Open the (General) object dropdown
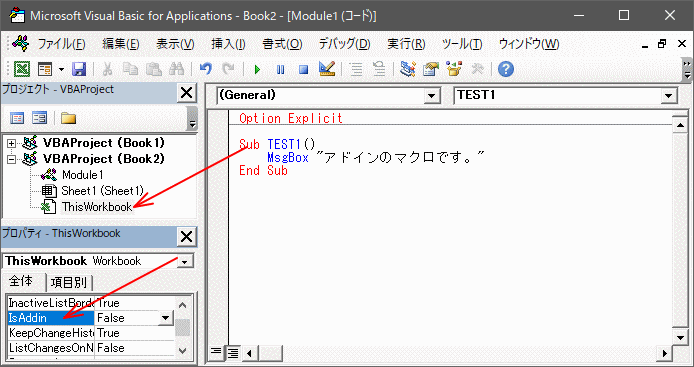Image resolution: width=694 pixels, height=367 pixels. 431,96
